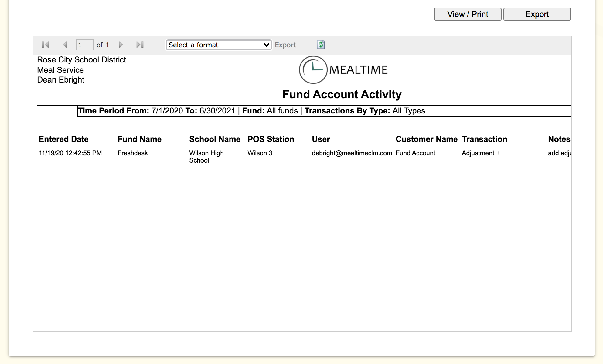Select the Freshdesk fund name cell
Image resolution: width=603 pixels, height=364 pixels.
pyautogui.click(x=133, y=153)
